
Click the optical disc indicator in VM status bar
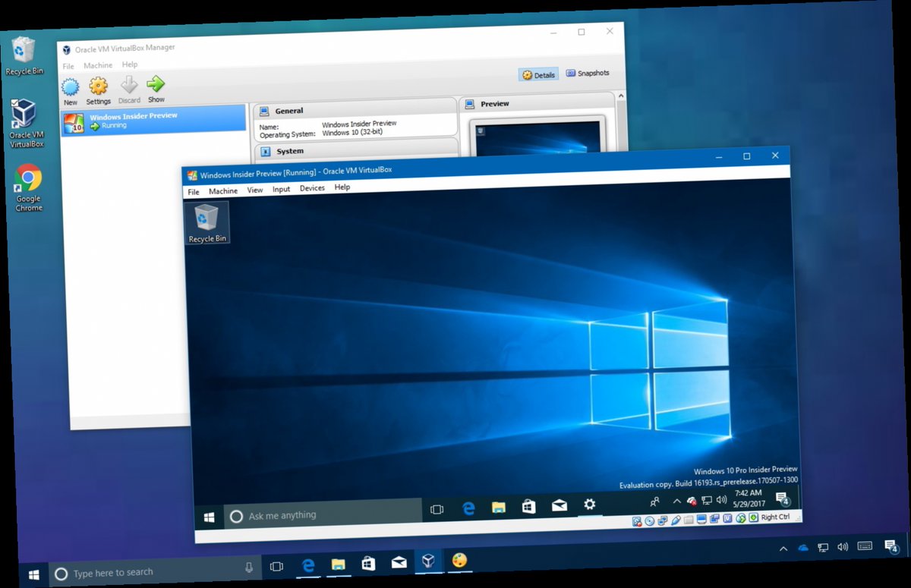click(649, 521)
